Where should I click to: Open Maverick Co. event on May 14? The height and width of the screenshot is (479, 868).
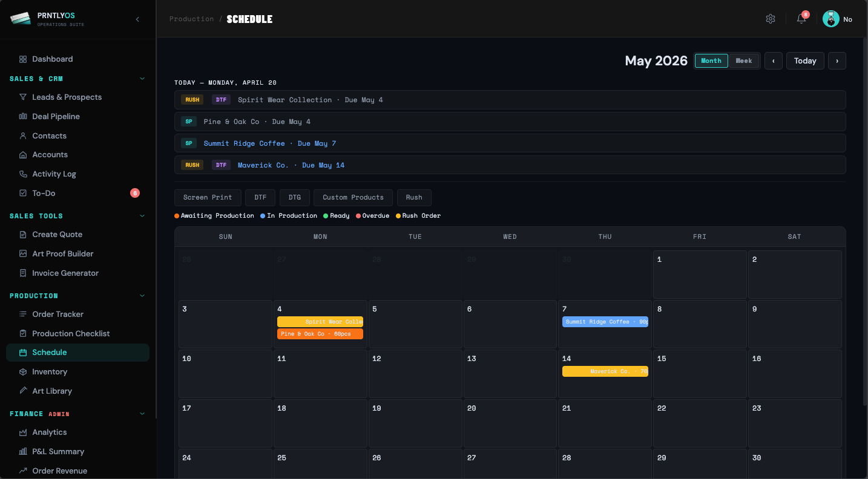pos(605,371)
